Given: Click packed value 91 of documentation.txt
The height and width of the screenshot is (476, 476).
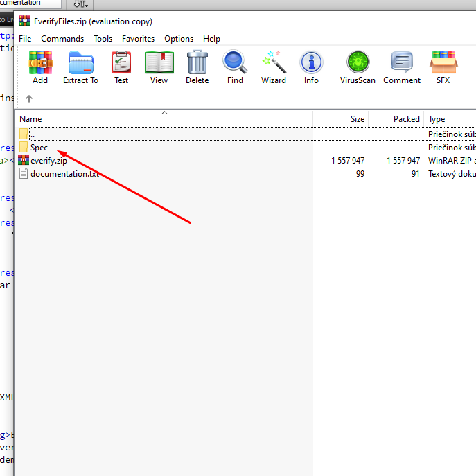Looking at the screenshot, I should tap(415, 174).
